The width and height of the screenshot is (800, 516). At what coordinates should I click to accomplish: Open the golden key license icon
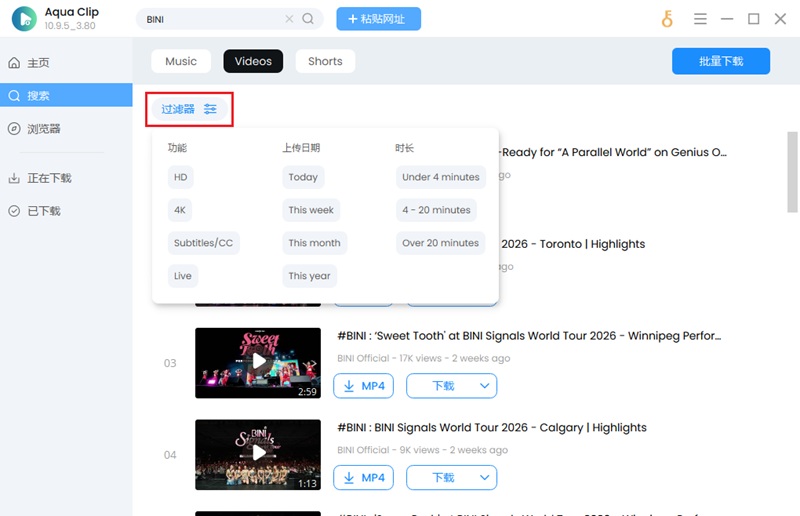click(x=667, y=19)
